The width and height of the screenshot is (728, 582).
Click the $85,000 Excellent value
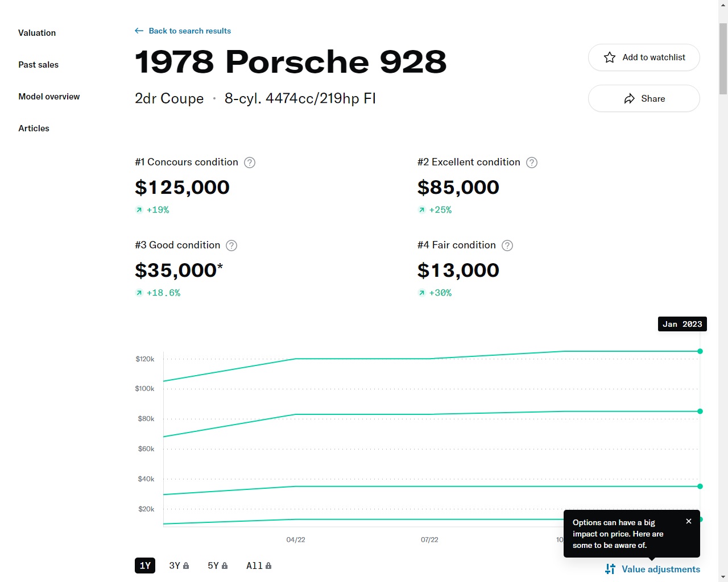tap(458, 188)
